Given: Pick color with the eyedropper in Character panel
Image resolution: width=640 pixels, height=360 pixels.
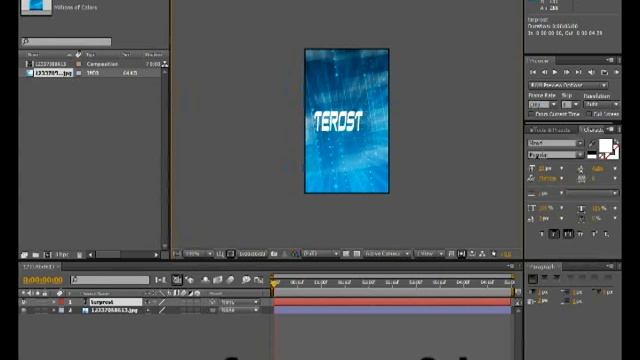Looking at the screenshot, I should (592, 143).
